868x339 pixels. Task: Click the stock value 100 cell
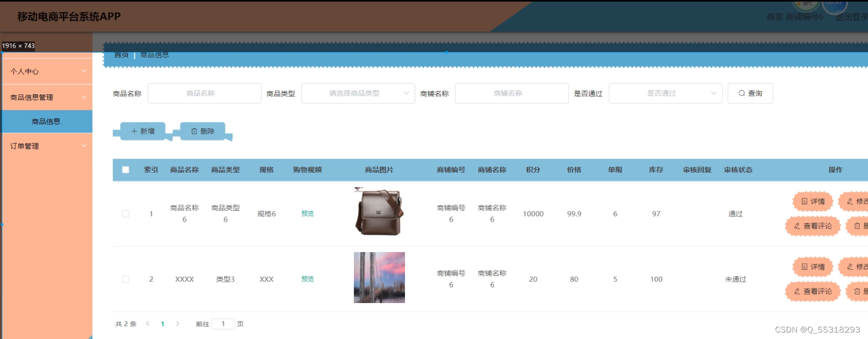pos(656,279)
